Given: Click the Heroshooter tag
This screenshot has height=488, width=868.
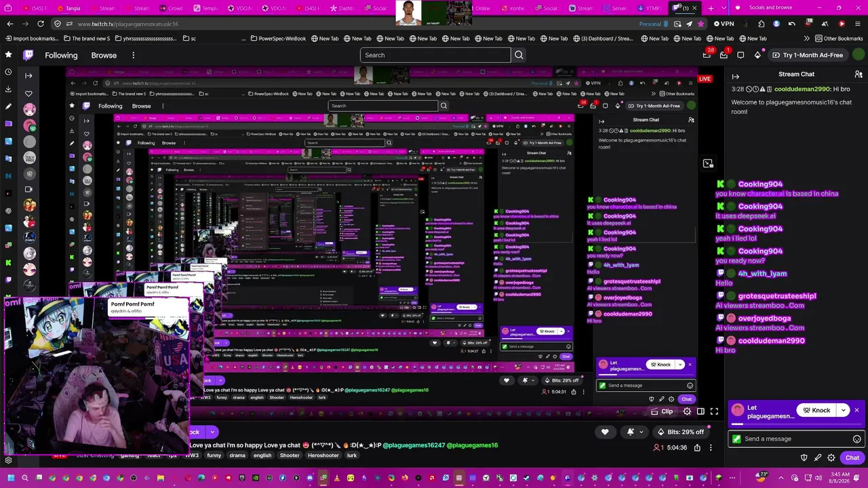Looking at the screenshot, I should pos(323,455).
